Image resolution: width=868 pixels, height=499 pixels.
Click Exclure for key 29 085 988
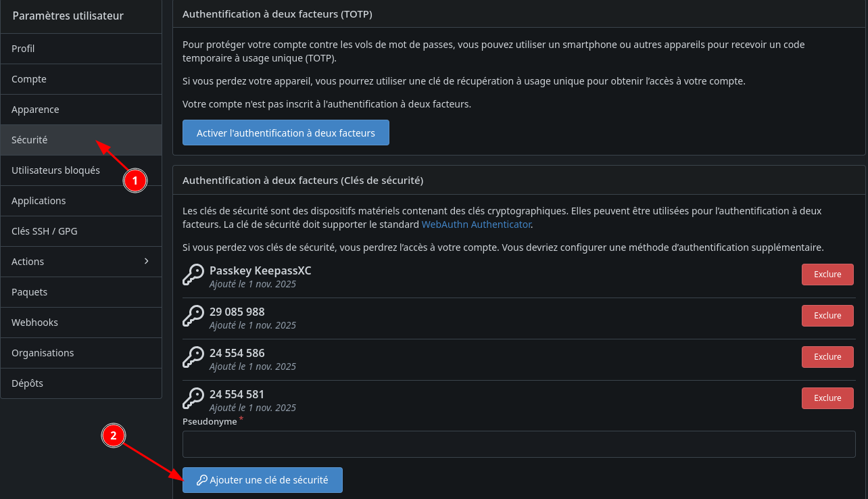pyautogui.click(x=827, y=316)
